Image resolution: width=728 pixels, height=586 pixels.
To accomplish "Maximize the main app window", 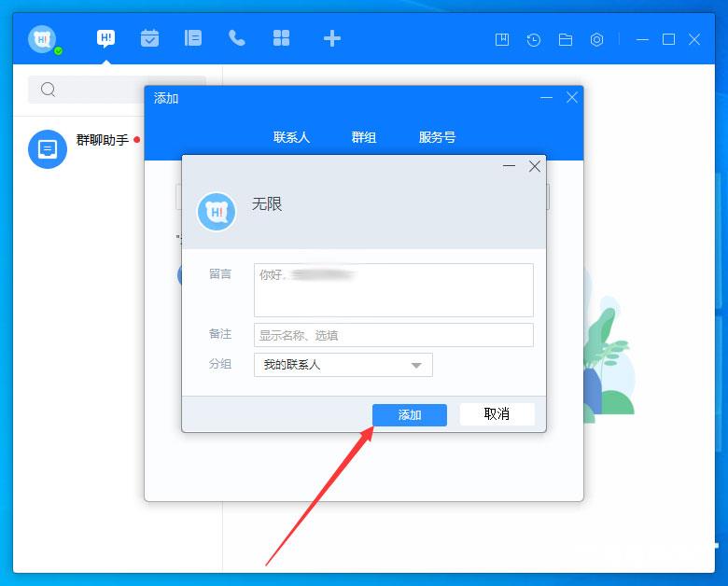I will (668, 39).
